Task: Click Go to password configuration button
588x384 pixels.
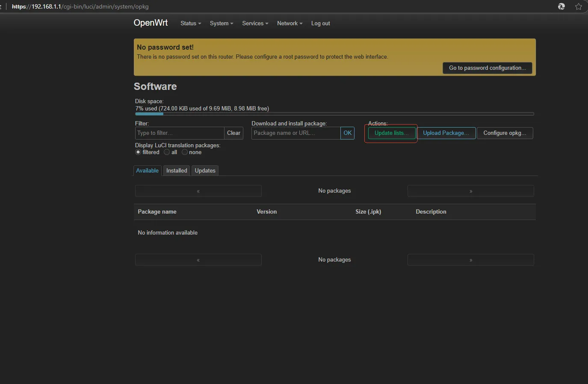Action: click(488, 68)
